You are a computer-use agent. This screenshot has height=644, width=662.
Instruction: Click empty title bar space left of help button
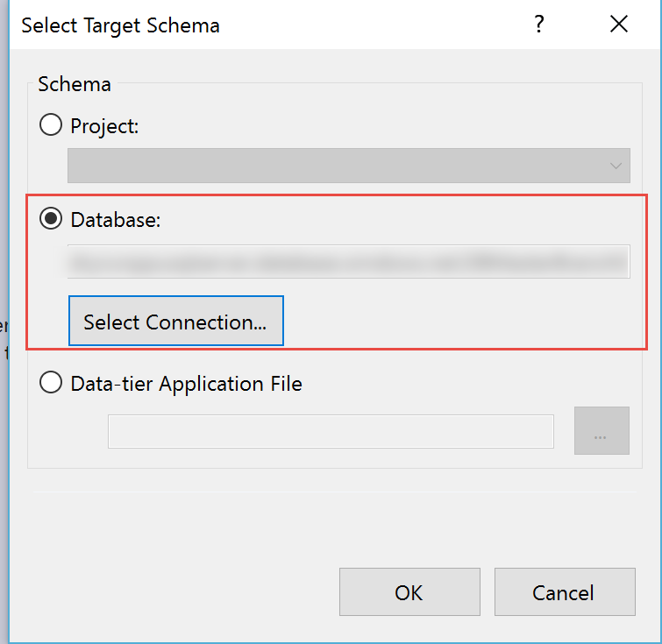click(x=377, y=25)
